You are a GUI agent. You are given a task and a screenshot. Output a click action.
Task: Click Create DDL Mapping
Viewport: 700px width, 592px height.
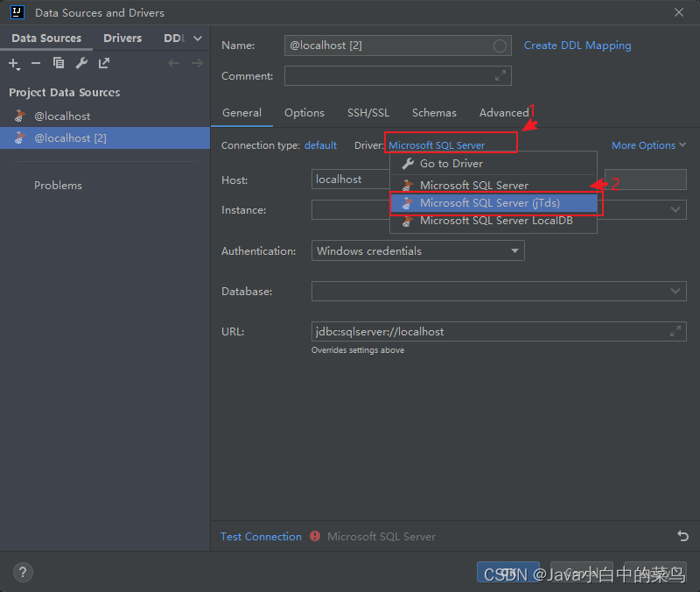pyautogui.click(x=577, y=45)
